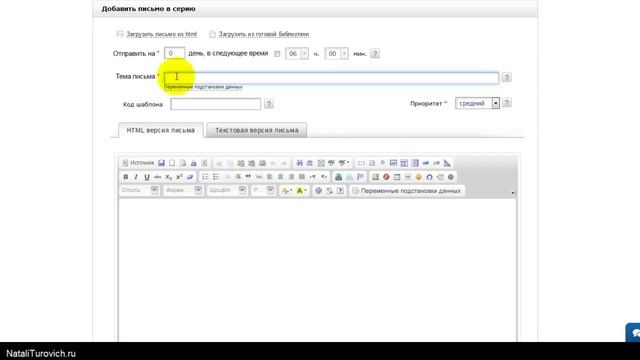Toggle italic formatting
Viewport: 640px width, 360px height.
[136, 177]
